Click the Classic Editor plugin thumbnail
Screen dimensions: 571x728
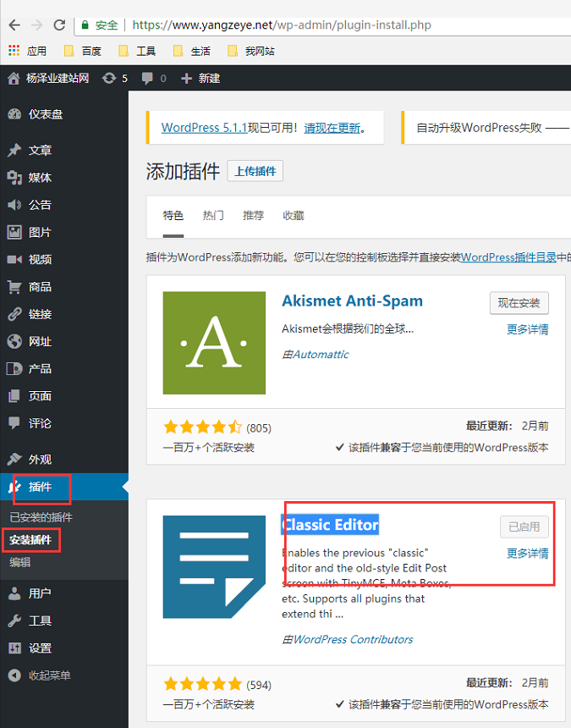pyautogui.click(x=214, y=567)
